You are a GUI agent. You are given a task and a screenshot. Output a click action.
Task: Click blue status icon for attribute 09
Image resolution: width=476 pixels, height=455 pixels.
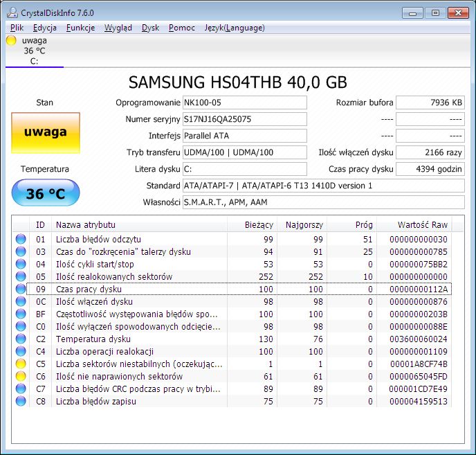(x=21, y=289)
